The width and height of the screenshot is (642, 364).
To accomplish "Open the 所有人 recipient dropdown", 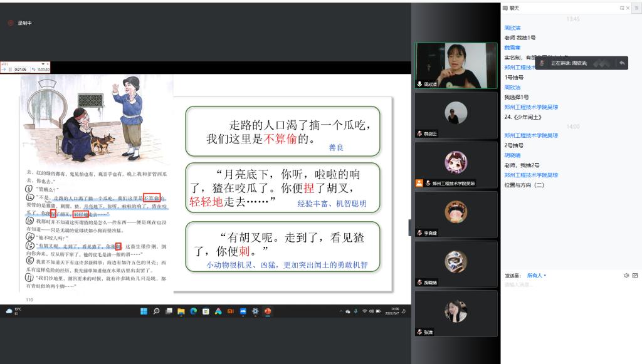I will point(537,276).
